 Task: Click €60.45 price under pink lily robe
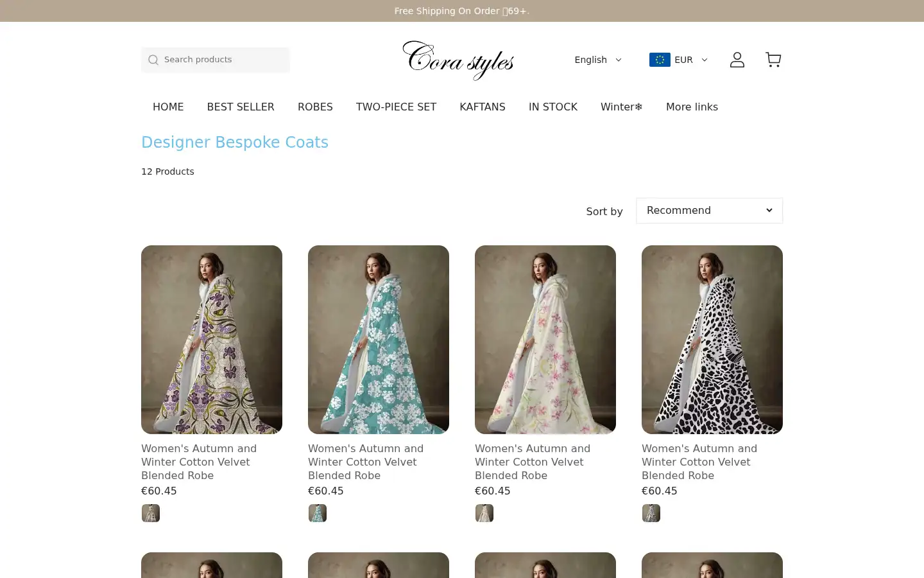pyautogui.click(x=493, y=491)
